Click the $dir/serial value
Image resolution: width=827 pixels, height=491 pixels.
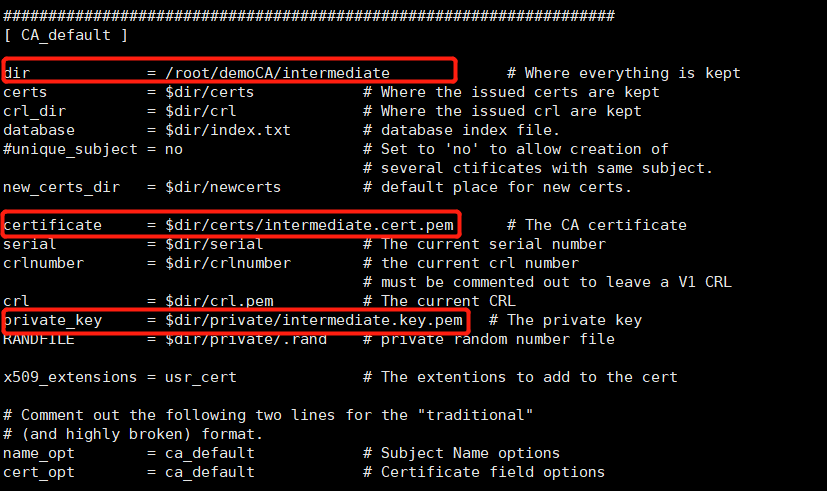tap(214, 244)
